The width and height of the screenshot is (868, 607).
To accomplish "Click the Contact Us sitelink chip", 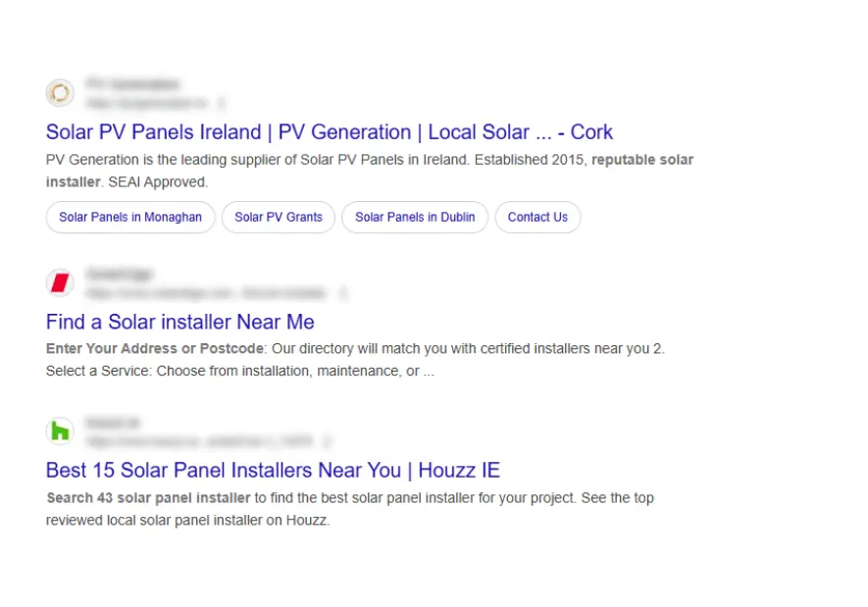I will 537,218.
